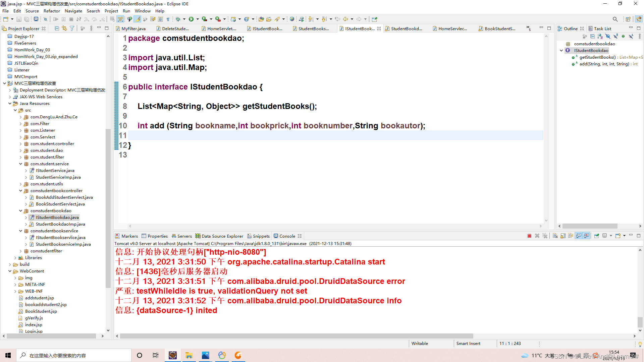Click the Clear Console icon
This screenshot has width=644, height=362.
pyautogui.click(x=555, y=236)
